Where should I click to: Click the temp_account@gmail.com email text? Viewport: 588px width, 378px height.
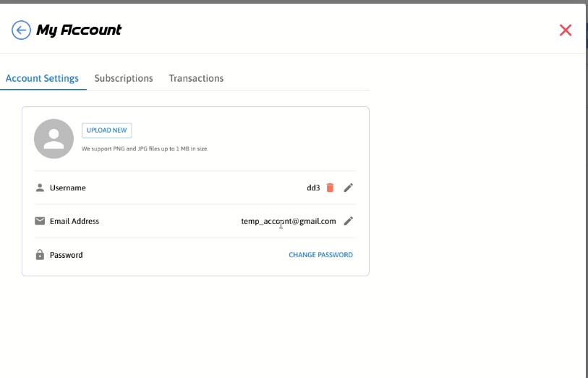click(289, 221)
